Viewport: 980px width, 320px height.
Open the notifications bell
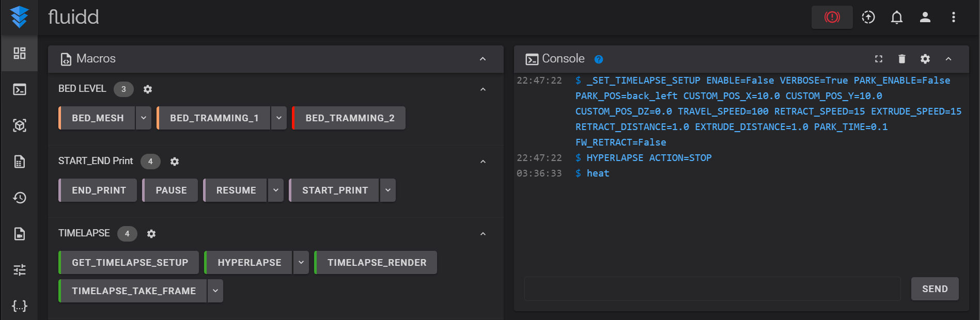897,17
